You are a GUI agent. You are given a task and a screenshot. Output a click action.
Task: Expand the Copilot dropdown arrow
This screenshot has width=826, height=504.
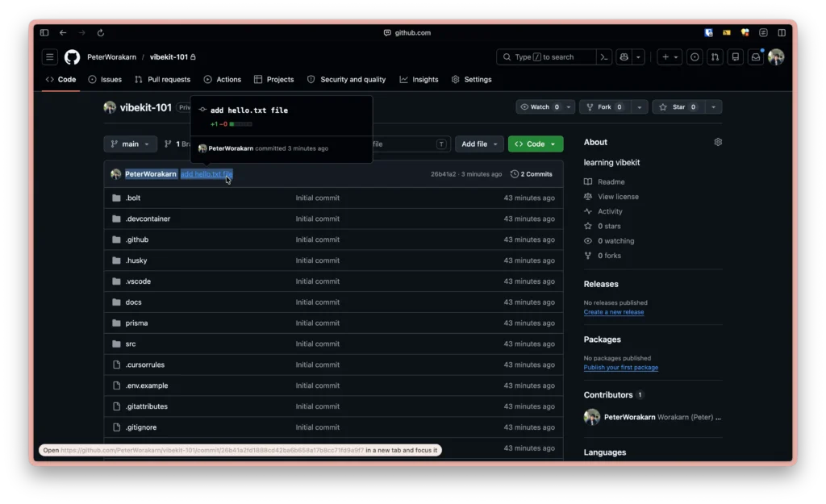(x=638, y=57)
